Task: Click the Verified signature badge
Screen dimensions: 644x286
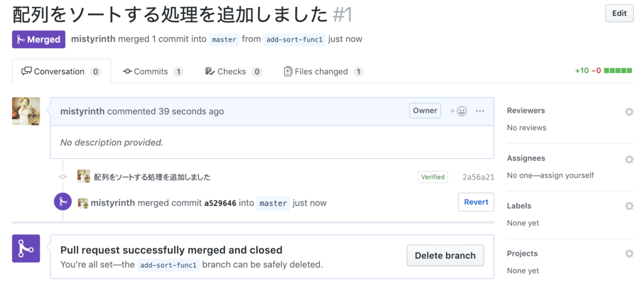Action: click(x=433, y=177)
